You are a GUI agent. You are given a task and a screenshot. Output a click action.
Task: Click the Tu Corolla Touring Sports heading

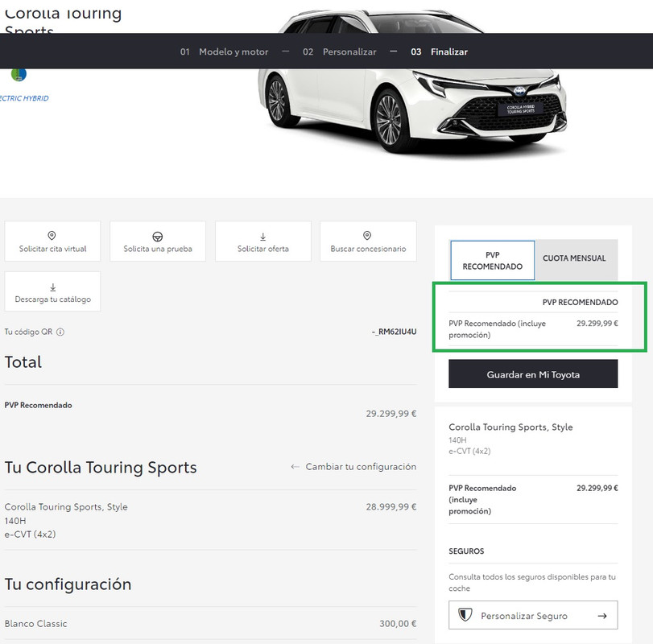pos(101,467)
